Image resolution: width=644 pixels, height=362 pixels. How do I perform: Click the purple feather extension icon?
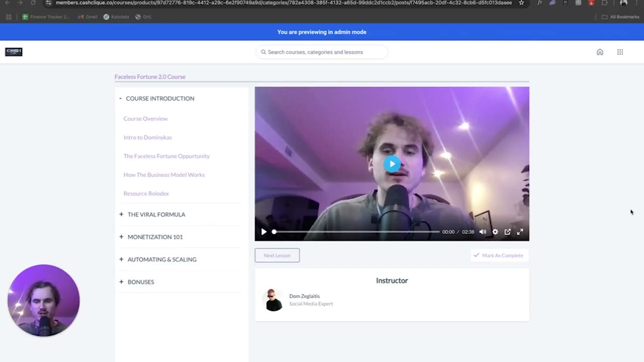point(552,3)
